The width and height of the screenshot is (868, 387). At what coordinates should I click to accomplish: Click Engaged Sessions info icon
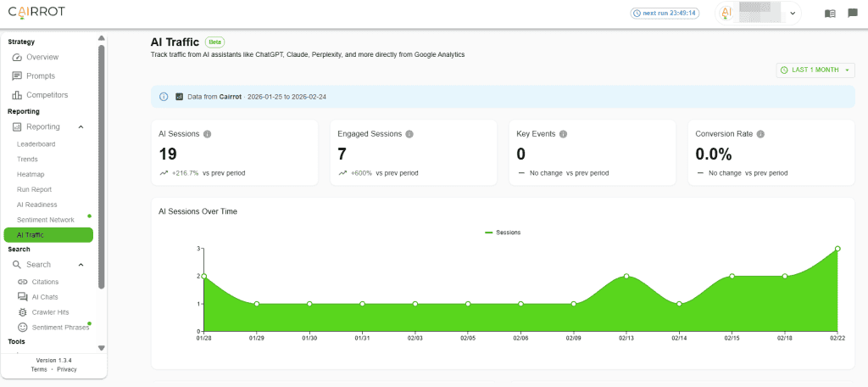coord(409,134)
